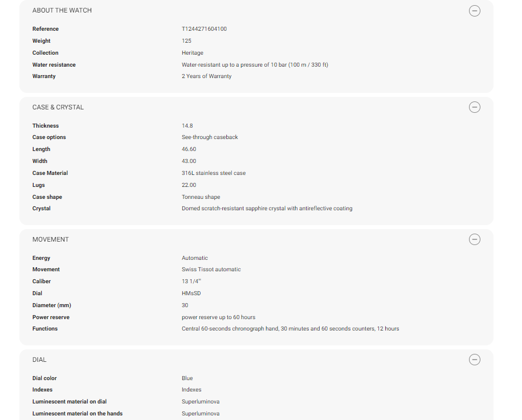Click the Movement section minus icon
522x420 pixels.
tap(474, 239)
